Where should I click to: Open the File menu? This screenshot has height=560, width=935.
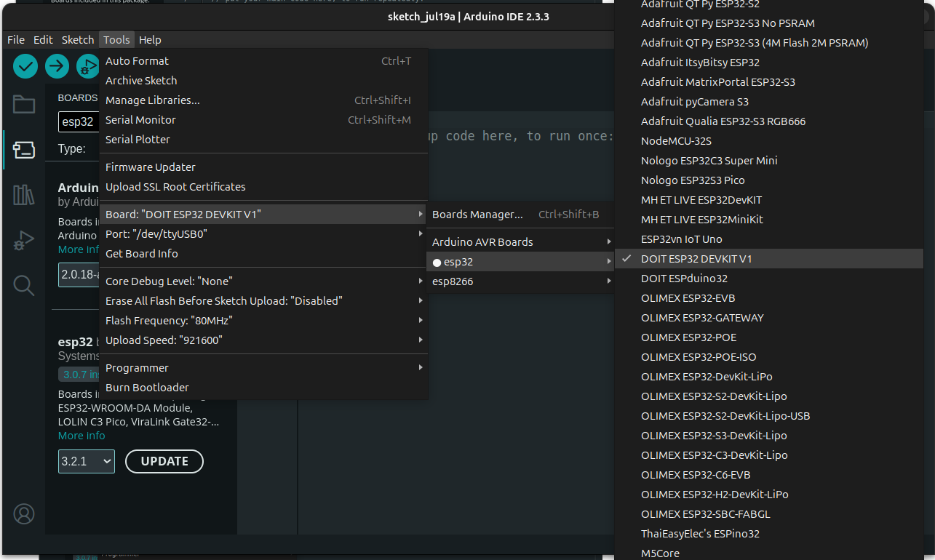point(16,40)
